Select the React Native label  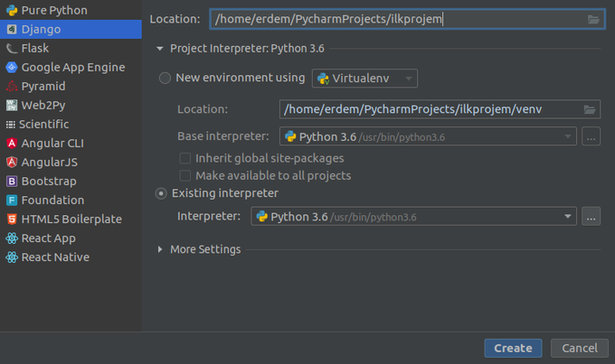tap(55, 257)
